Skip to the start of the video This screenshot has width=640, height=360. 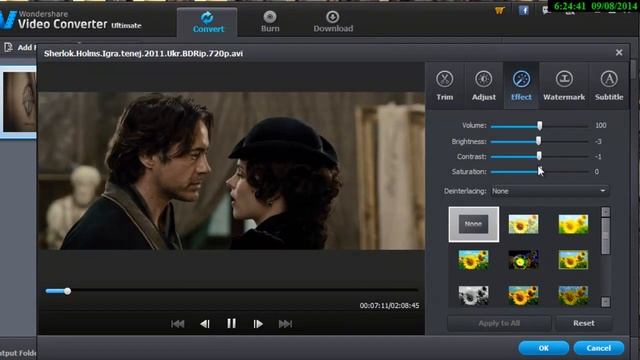click(x=178, y=324)
